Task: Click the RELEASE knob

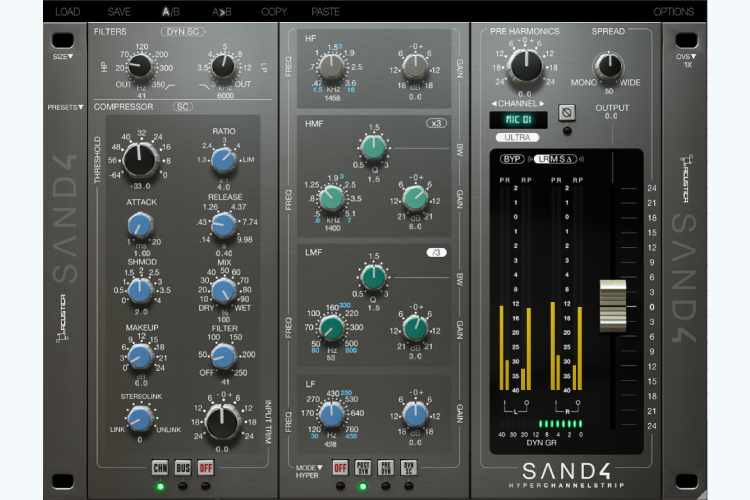Action: pyautogui.click(x=223, y=224)
